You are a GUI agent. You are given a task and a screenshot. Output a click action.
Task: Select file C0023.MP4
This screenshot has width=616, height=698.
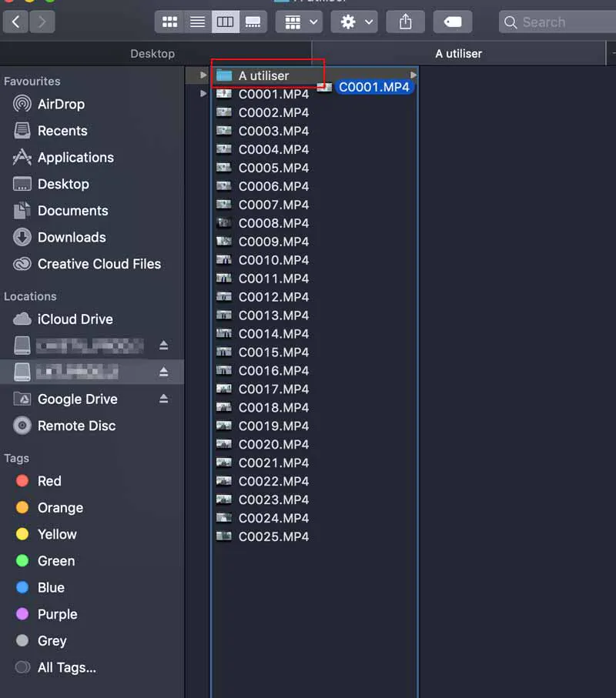point(273,500)
